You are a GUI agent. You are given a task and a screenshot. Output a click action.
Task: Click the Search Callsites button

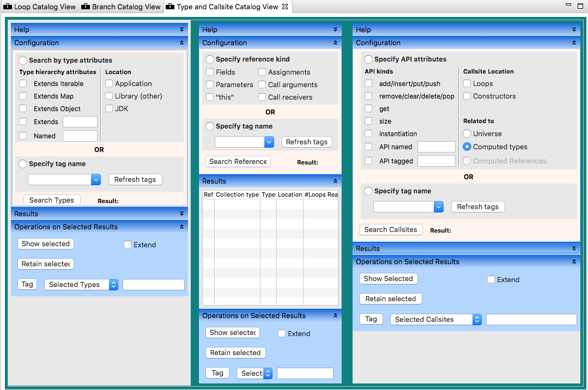click(391, 229)
